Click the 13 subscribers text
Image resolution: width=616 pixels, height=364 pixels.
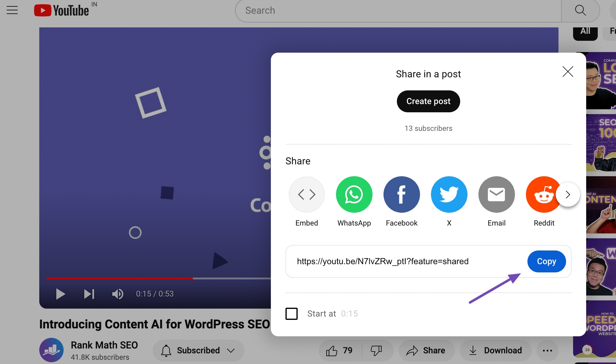coord(428,128)
